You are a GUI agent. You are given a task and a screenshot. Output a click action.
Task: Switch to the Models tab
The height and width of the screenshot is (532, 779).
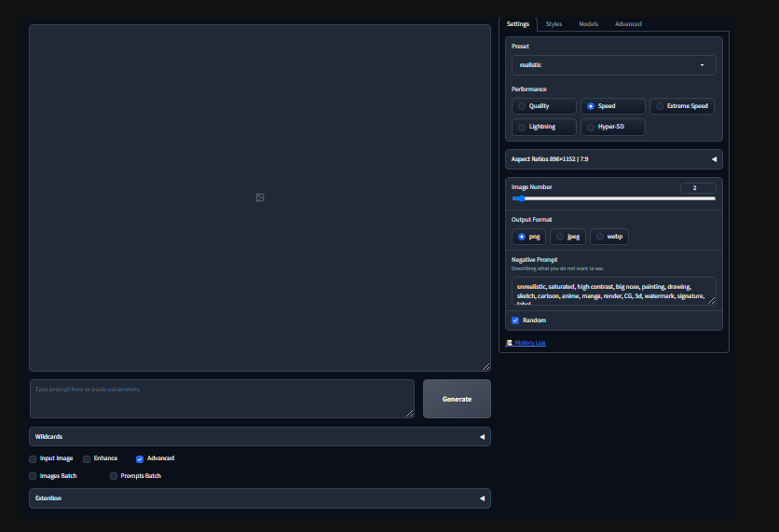(x=589, y=24)
